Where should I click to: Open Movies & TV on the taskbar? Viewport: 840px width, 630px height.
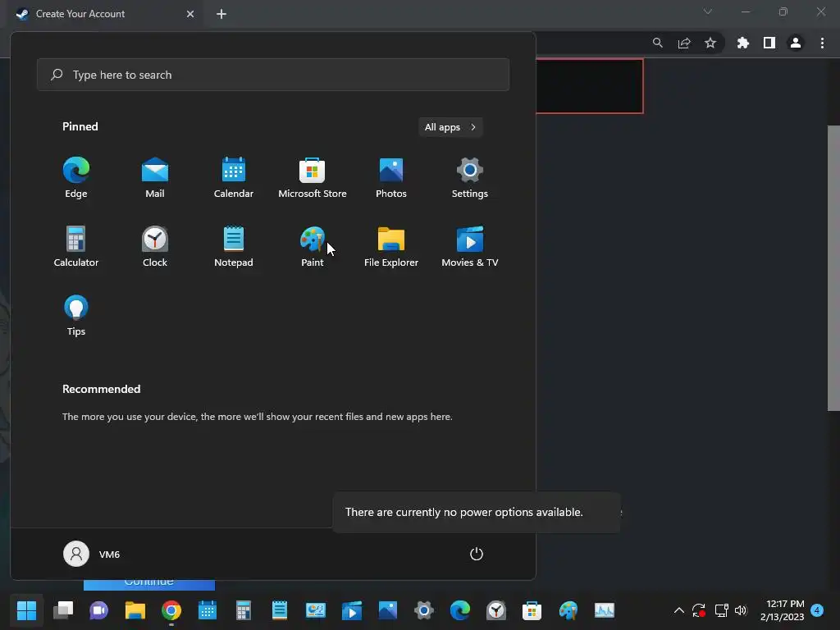[x=352, y=610]
